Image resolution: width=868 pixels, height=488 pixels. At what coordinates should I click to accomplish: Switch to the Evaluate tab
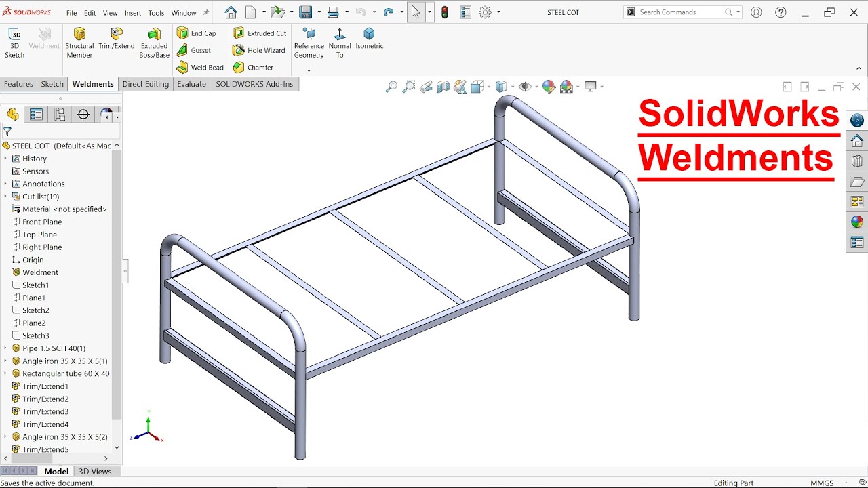pos(192,84)
